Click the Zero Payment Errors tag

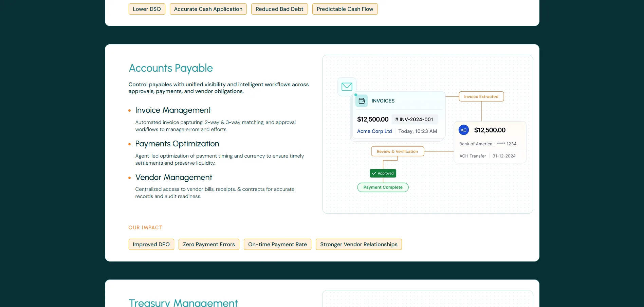209,245
